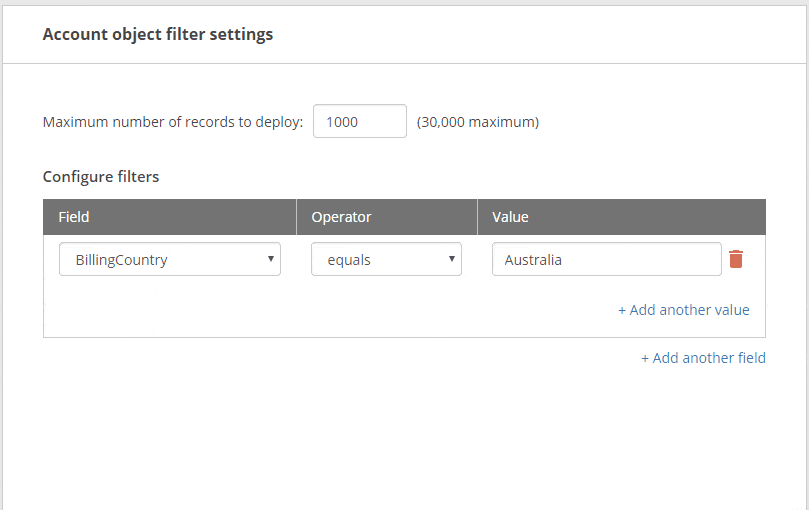The width and height of the screenshot is (809, 510).
Task: Click the '+ Add another value' link
Action: tap(683, 310)
